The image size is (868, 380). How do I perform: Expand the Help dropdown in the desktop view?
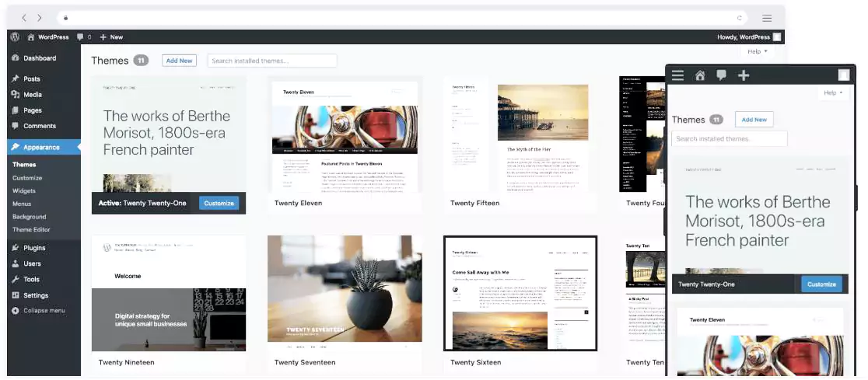758,51
